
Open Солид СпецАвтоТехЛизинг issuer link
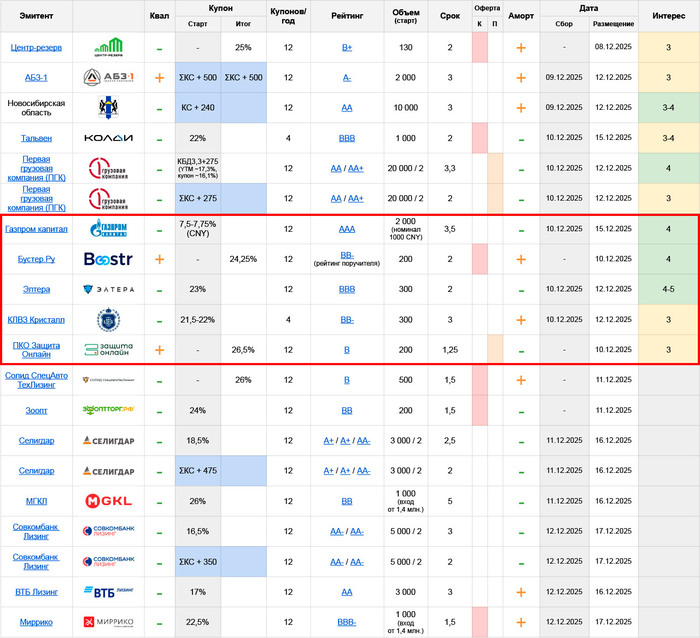click(x=37, y=380)
